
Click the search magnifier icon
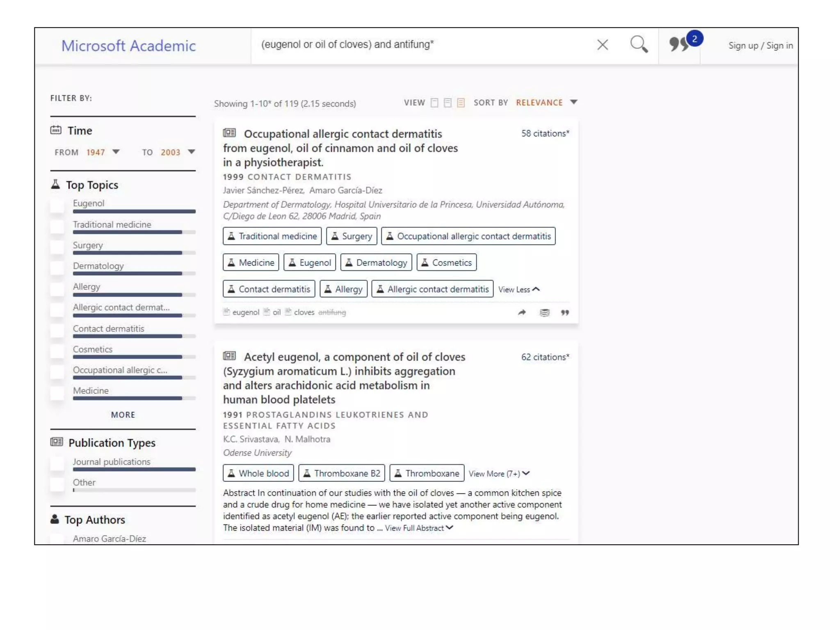point(639,44)
